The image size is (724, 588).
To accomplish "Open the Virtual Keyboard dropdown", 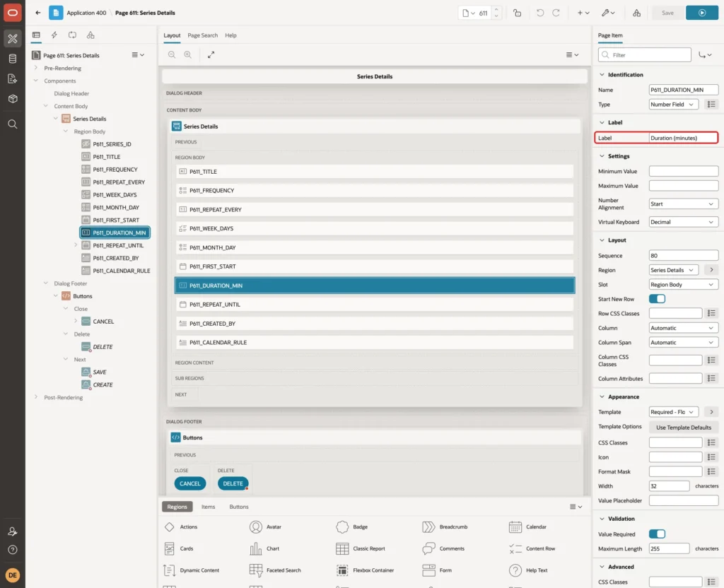I will point(684,222).
